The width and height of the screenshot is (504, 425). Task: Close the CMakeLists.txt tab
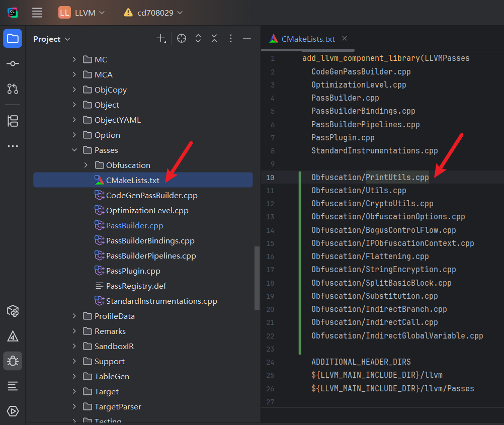(345, 38)
